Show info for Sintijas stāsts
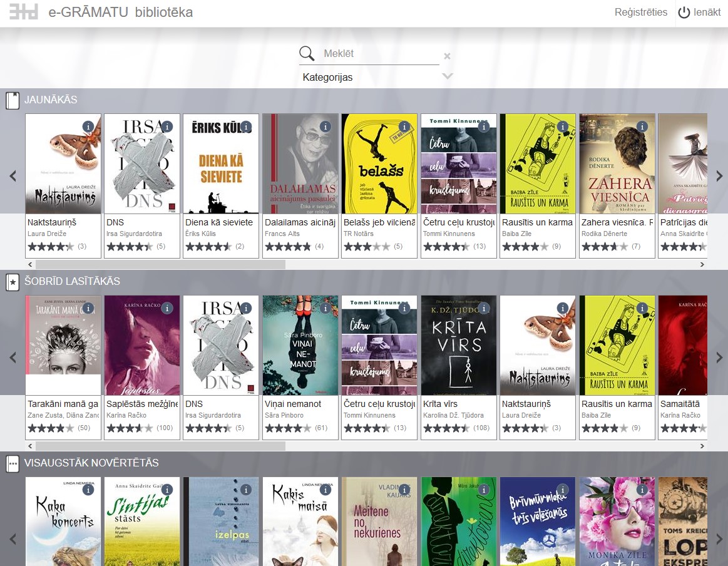 (x=167, y=490)
